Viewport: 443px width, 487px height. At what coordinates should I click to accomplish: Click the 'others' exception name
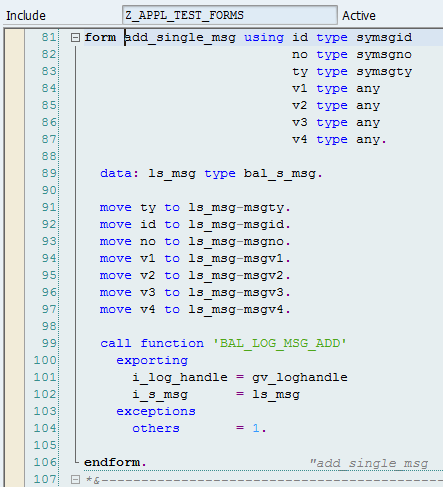tap(156, 428)
